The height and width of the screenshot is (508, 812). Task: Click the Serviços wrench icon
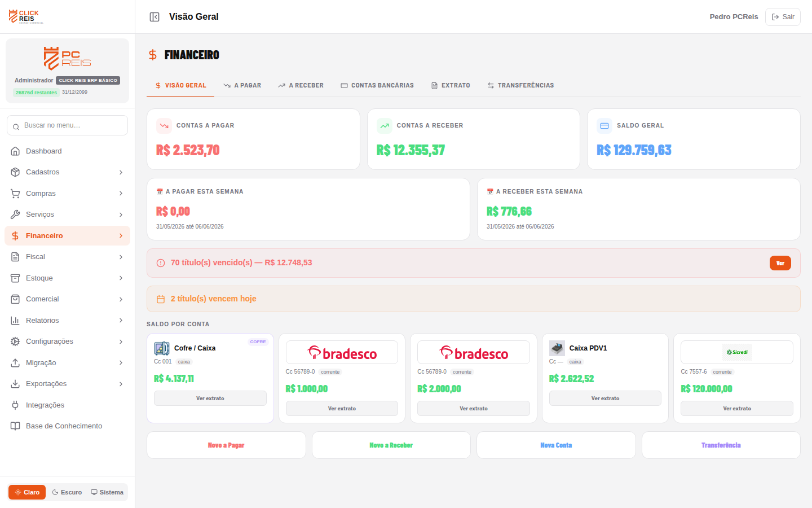point(15,214)
